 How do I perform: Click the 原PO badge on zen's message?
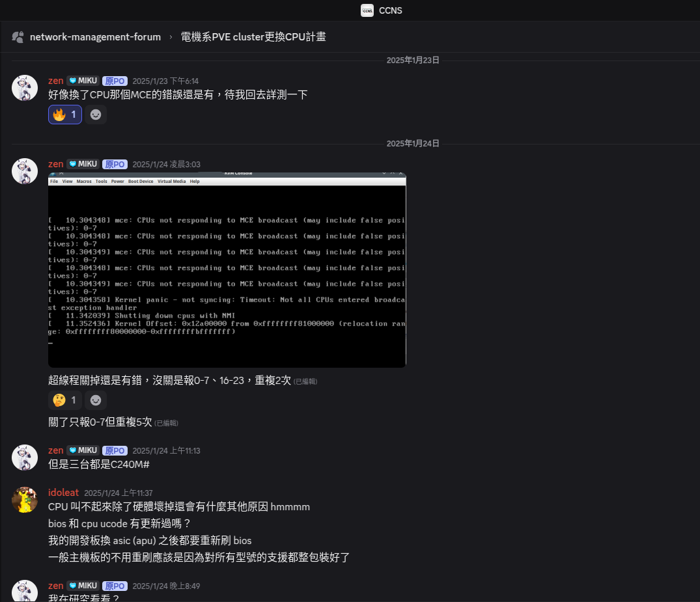coord(115,81)
